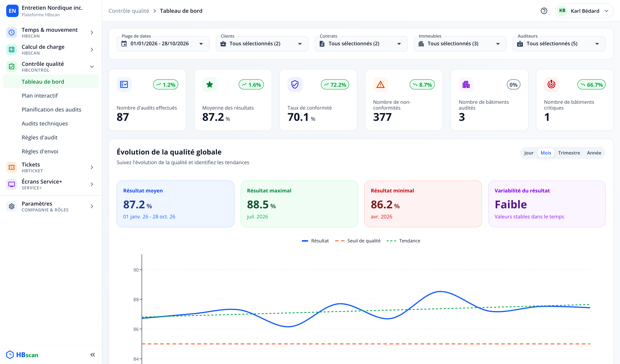Select the Mois period toggle
The image size is (620, 364).
[x=546, y=153]
